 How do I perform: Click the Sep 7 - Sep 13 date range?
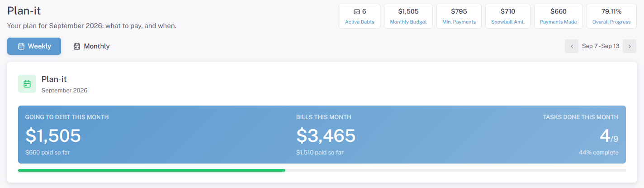601,46
